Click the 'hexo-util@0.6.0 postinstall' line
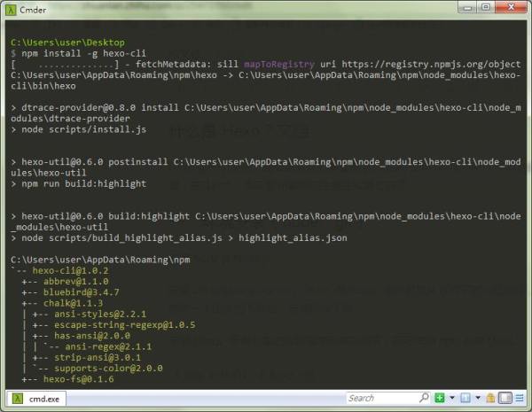This screenshot has height=412, width=532. pyautogui.click(x=266, y=162)
